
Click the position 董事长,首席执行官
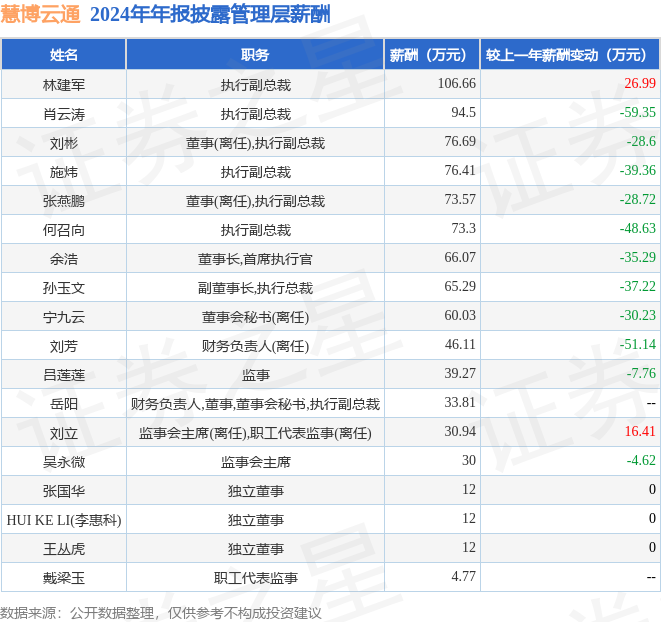[255, 259]
